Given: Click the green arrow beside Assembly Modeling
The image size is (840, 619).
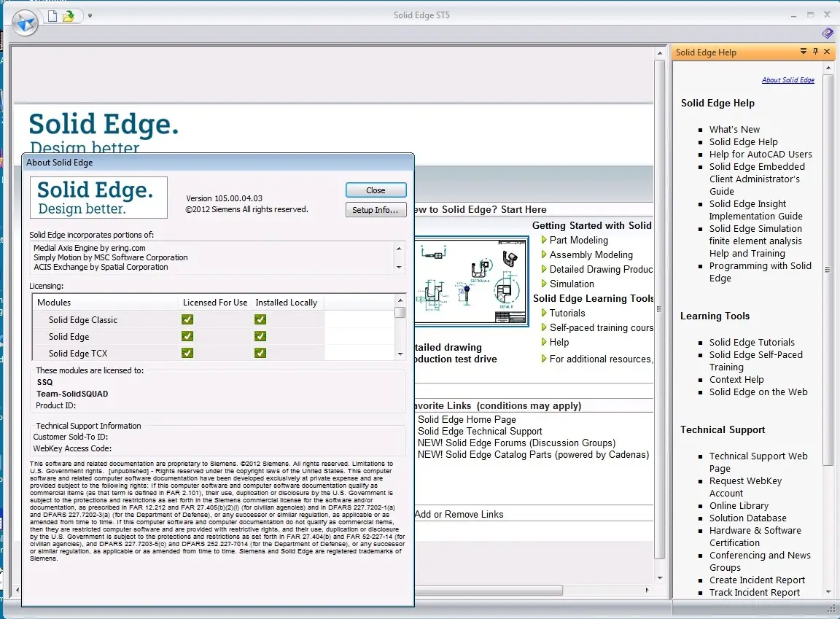Looking at the screenshot, I should click(544, 254).
